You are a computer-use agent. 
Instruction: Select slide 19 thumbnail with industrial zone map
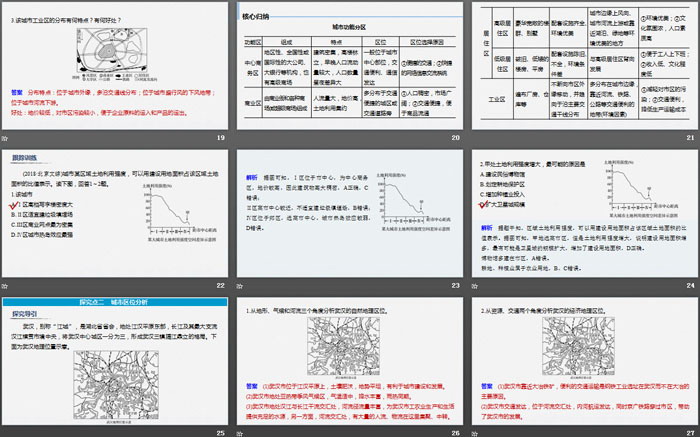pyautogui.click(x=115, y=66)
